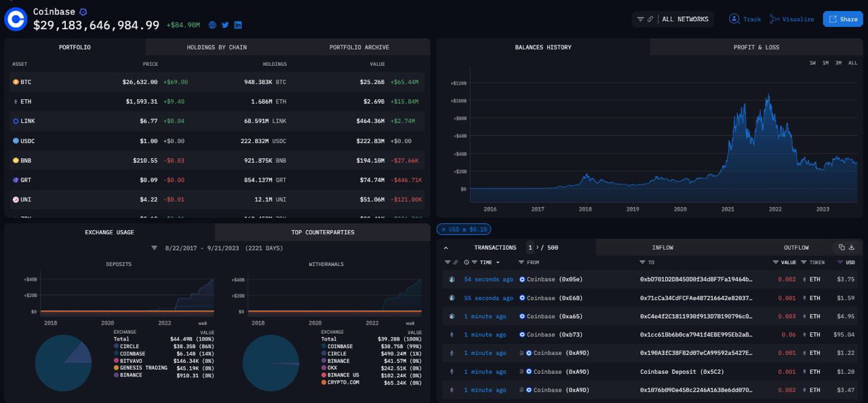The image size is (868, 403).
Task: Switch to the Profit & Loss tab
Action: pyautogui.click(x=756, y=47)
